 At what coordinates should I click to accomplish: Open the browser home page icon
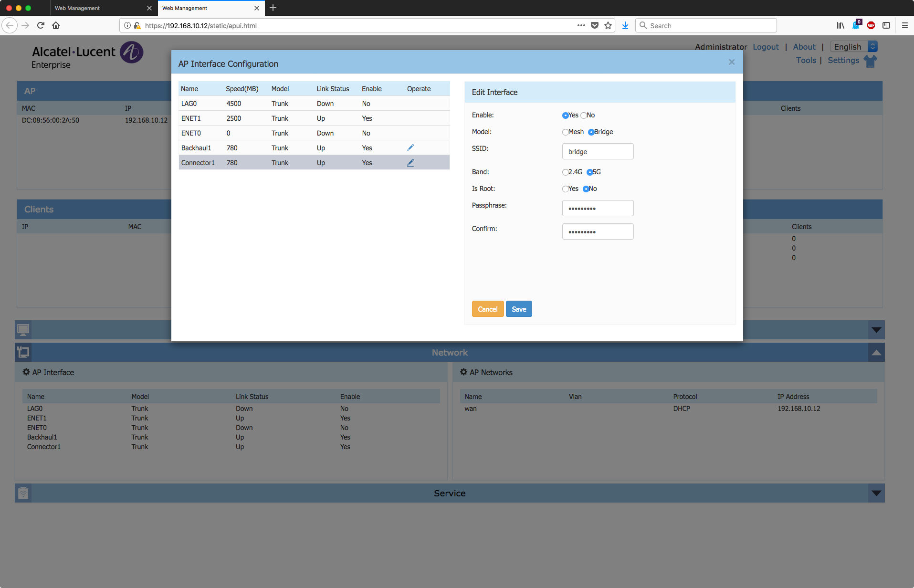tap(56, 25)
